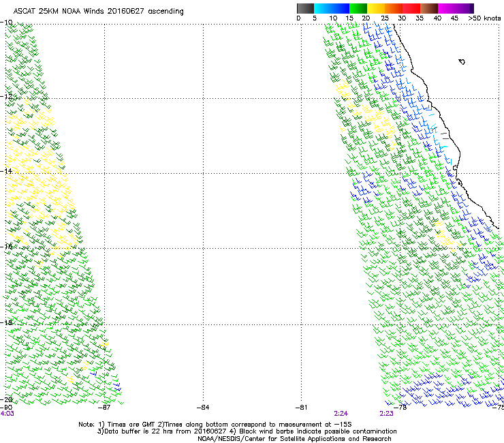Viewport: 504px width, 443px height.
Task: Click the 20 label on the legend scale
Action: tap(366, 18)
